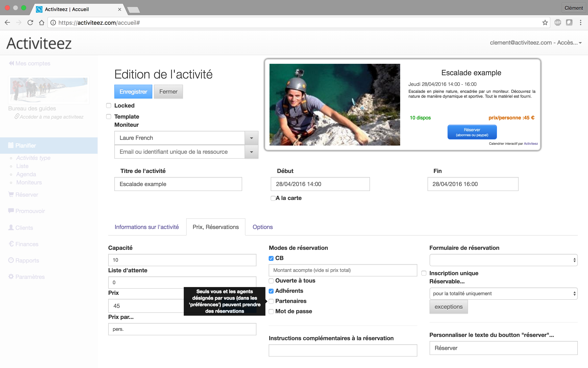Enable the A la carte checkbox
Screen dimensions: 588x368
tap(273, 198)
